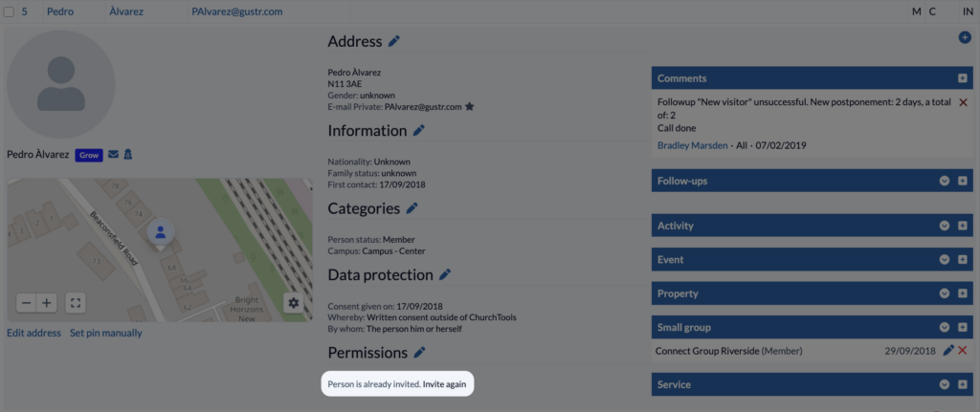Edit the Address section with its pencil icon
Screen dimensions: 980x412
(393, 41)
